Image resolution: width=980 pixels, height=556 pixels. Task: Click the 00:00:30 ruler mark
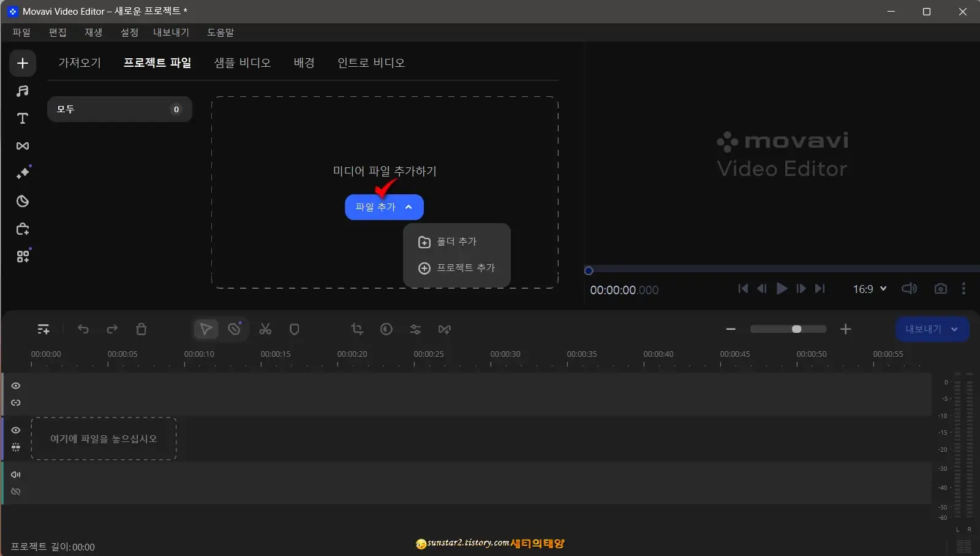[505, 354]
